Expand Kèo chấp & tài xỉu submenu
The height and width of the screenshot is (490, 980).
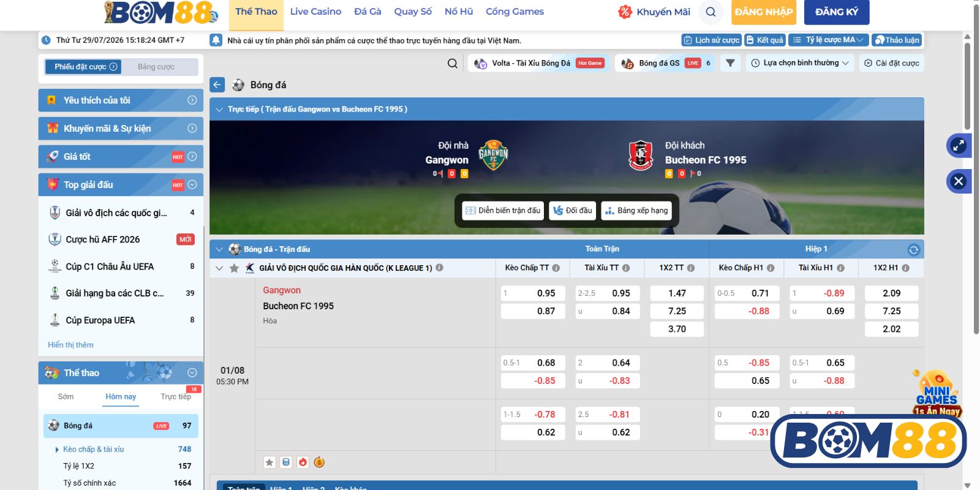pos(93,450)
